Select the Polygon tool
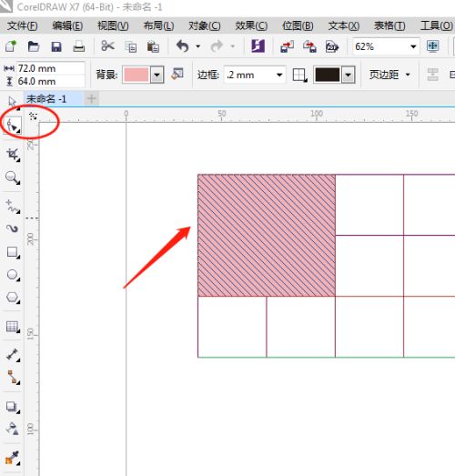The image size is (455, 476). (x=13, y=298)
